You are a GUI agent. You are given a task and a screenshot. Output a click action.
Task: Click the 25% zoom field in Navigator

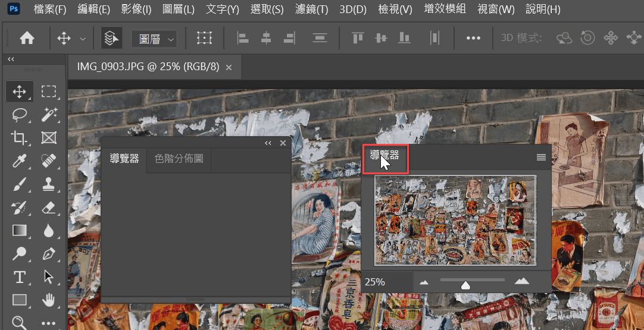pos(386,282)
